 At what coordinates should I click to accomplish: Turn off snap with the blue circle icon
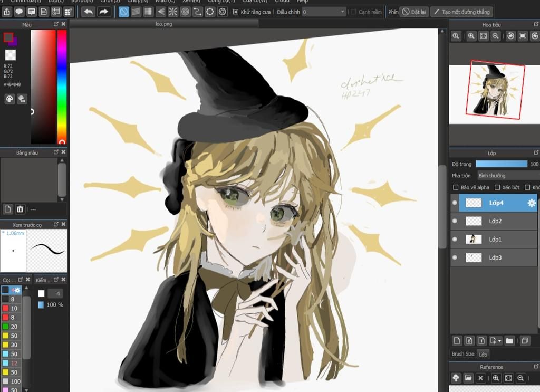click(x=123, y=12)
